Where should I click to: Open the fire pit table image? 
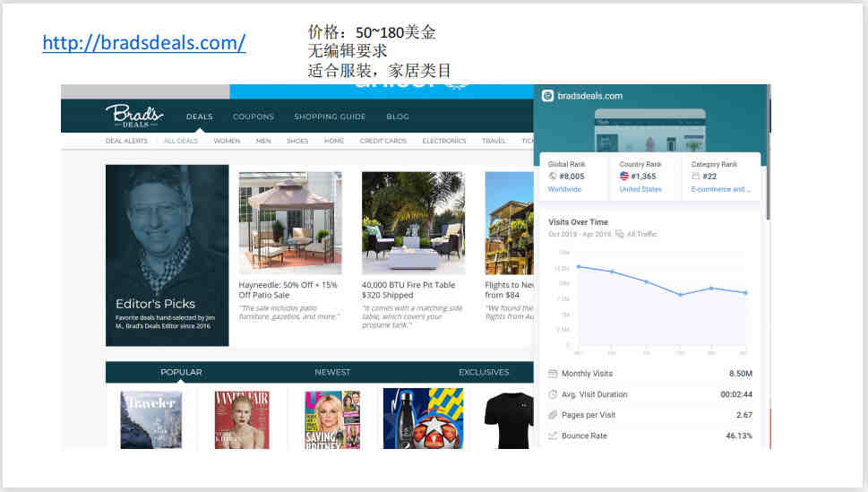[413, 223]
